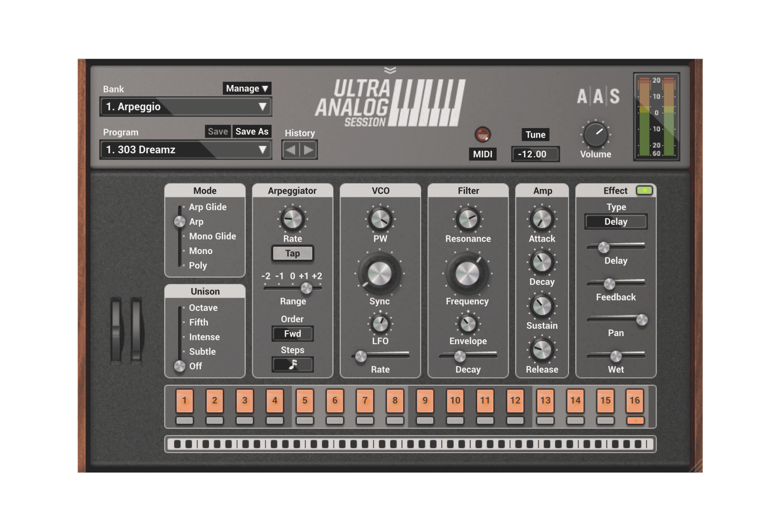This screenshot has height=532, width=781.
Task: Adjust the VCO PW knob
Action: [380, 219]
